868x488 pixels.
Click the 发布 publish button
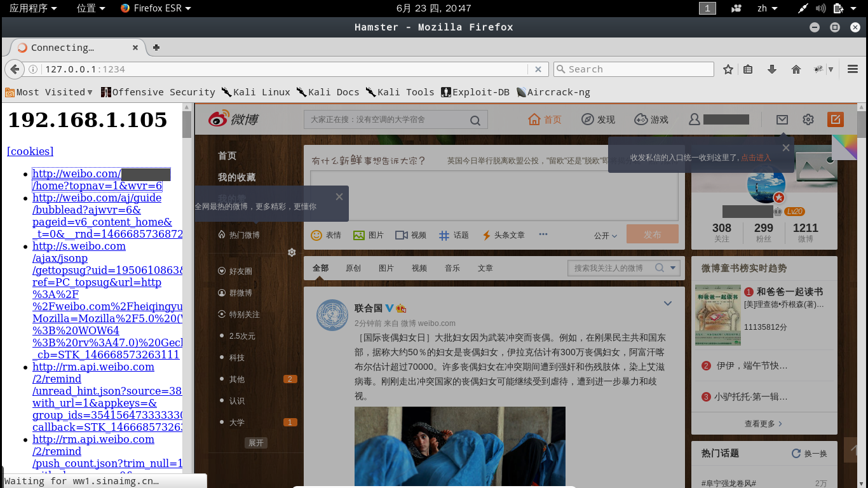[x=653, y=234]
